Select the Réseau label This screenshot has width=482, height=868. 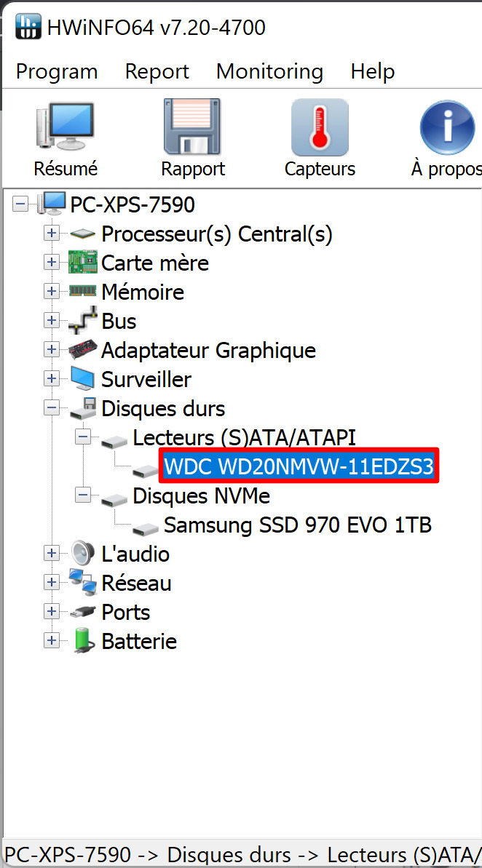(136, 583)
